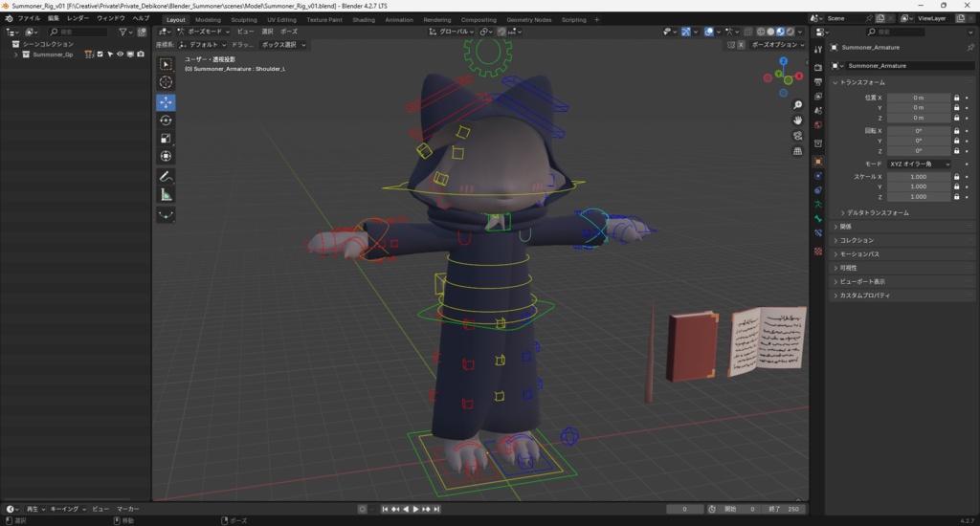The width and height of the screenshot is (980, 526).
Task: Open World properties tab
Action: (818, 125)
